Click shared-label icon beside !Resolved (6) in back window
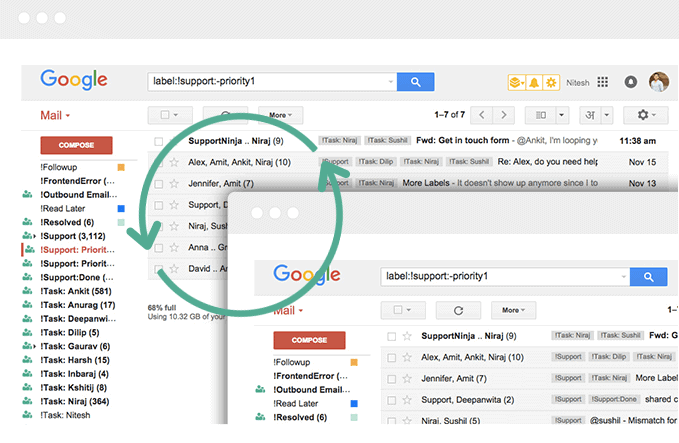Image resolution: width=679 pixels, height=443 pixels. [27, 222]
